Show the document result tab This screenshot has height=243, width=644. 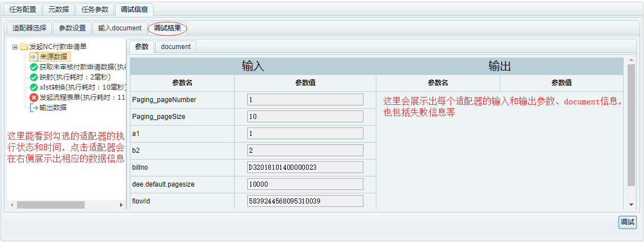pos(176,47)
